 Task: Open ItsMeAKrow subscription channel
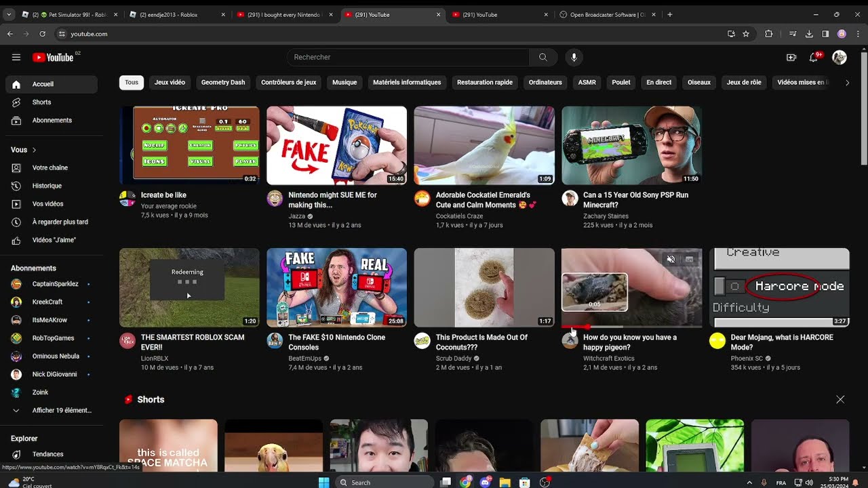click(x=52, y=320)
